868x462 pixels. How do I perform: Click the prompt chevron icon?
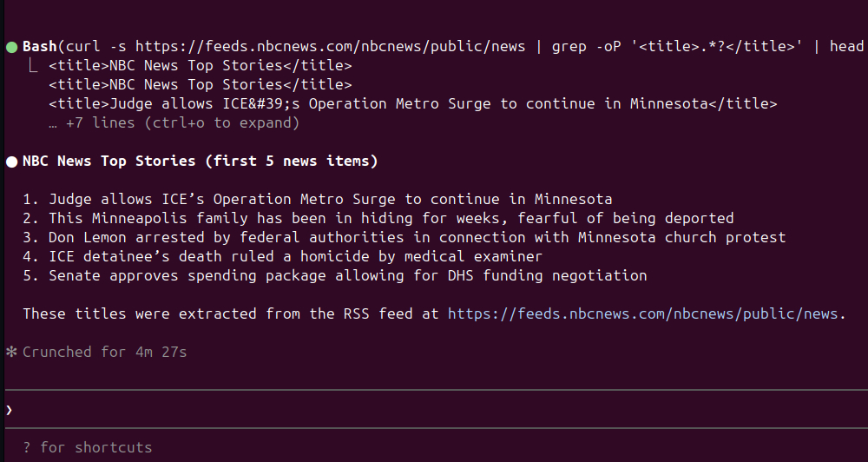[x=10, y=409]
